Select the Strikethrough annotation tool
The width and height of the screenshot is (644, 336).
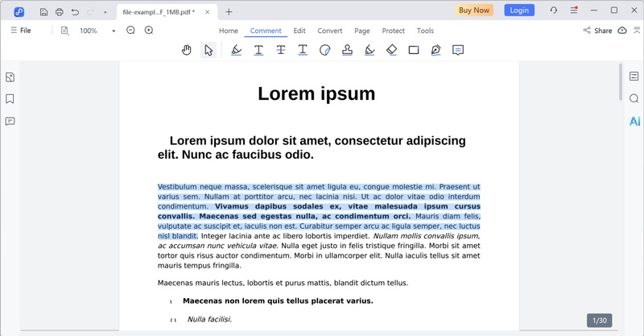coord(280,50)
